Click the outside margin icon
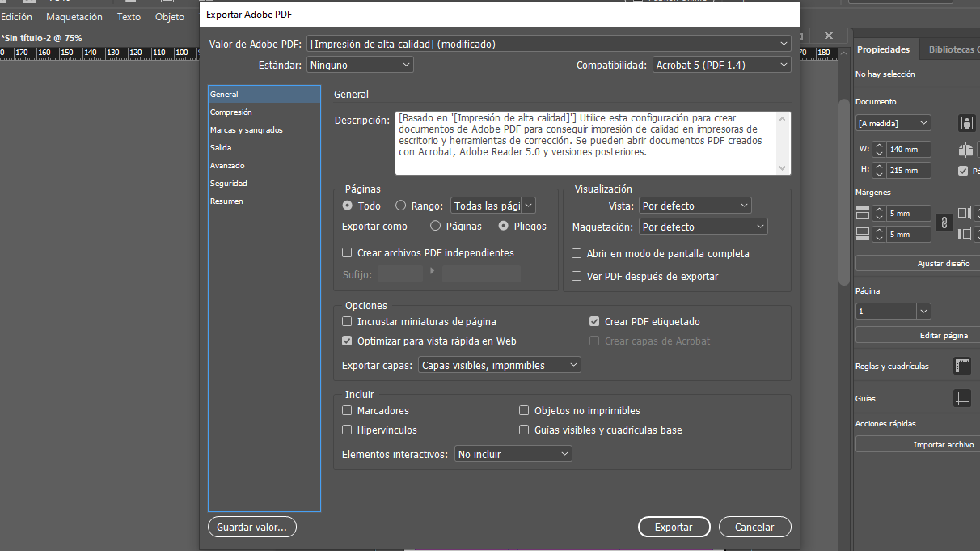The width and height of the screenshot is (980, 551). [964, 234]
